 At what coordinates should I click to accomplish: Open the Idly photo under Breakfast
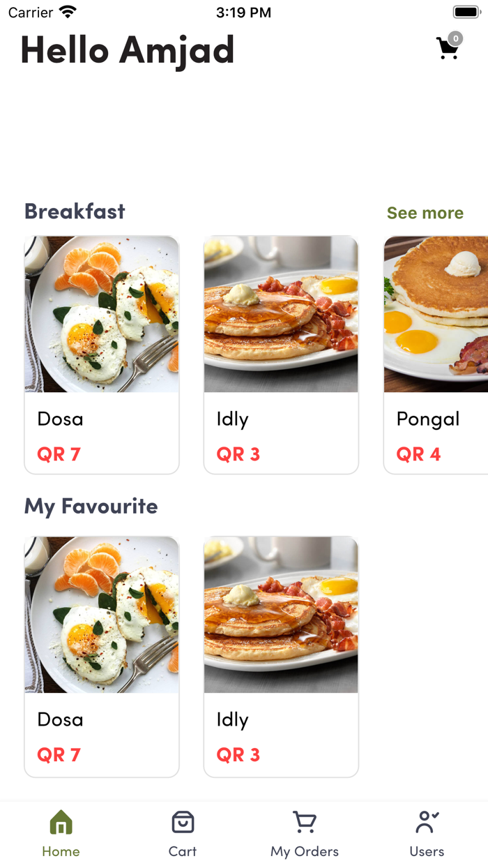(281, 314)
